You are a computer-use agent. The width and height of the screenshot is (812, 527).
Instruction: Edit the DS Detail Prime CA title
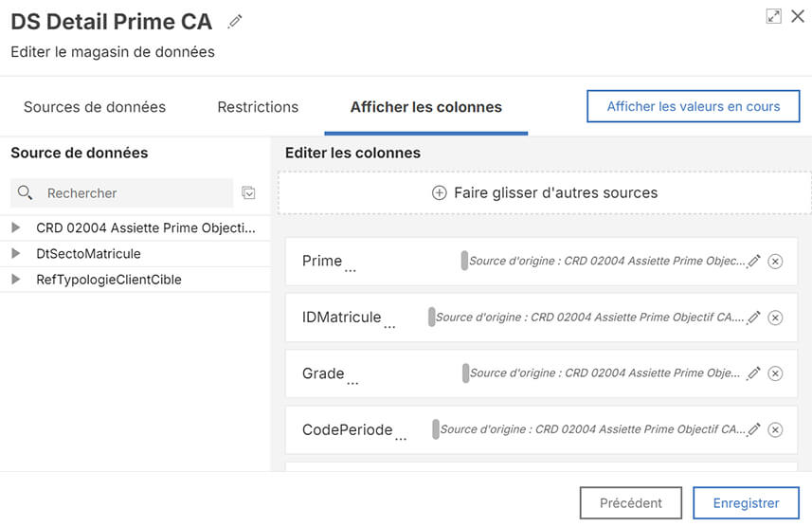[x=235, y=21]
